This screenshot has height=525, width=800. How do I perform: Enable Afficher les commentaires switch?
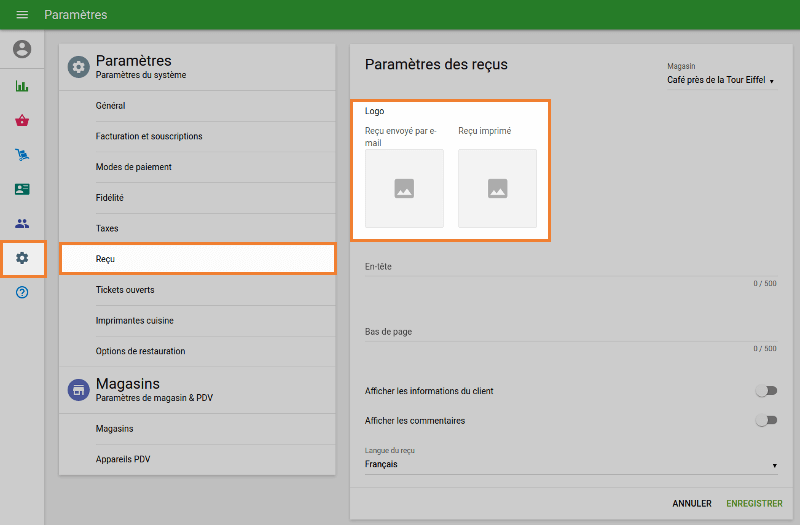(x=765, y=421)
